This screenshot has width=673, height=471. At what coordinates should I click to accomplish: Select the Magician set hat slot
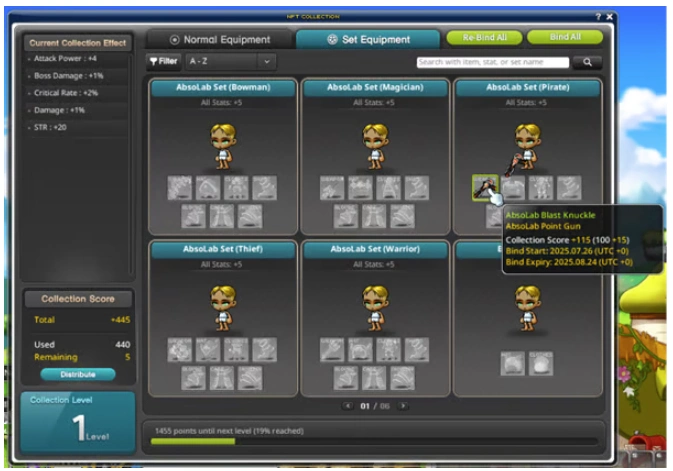click(360, 188)
